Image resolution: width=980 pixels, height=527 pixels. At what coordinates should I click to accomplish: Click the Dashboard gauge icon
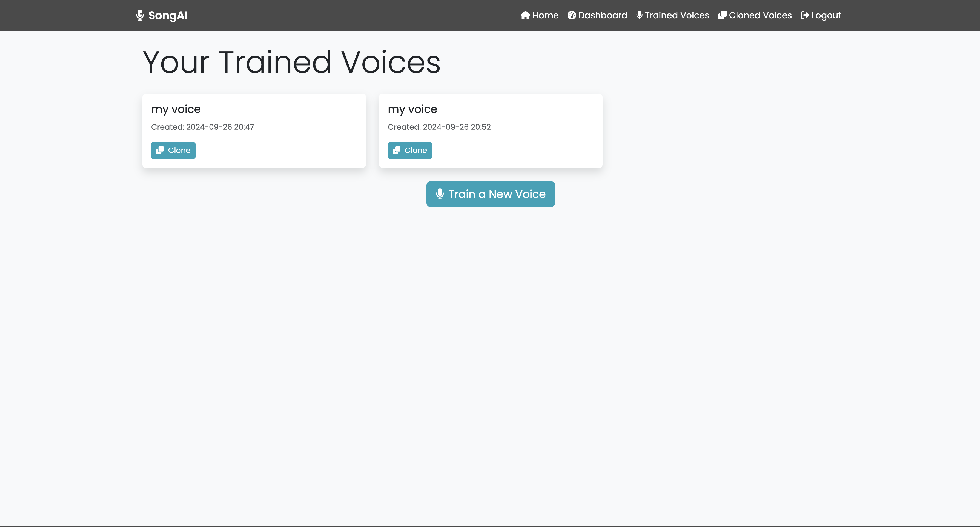(571, 15)
